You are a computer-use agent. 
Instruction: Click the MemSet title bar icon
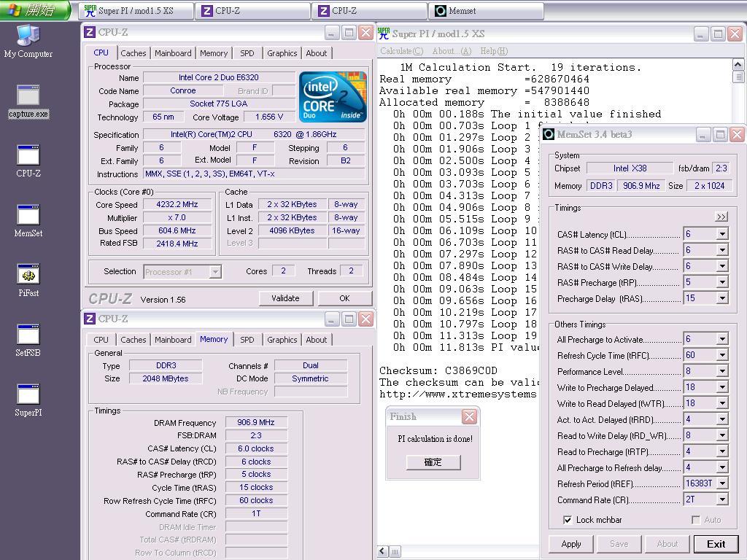pos(549,135)
